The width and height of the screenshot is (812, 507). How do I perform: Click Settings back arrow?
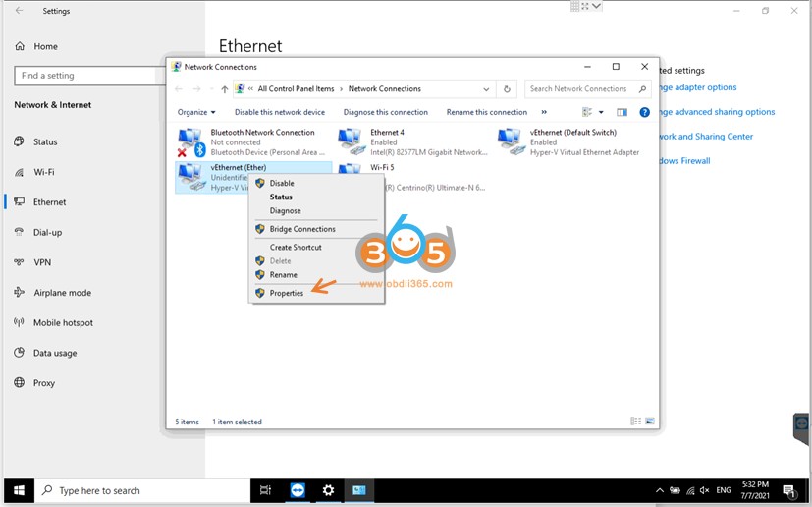click(20, 11)
